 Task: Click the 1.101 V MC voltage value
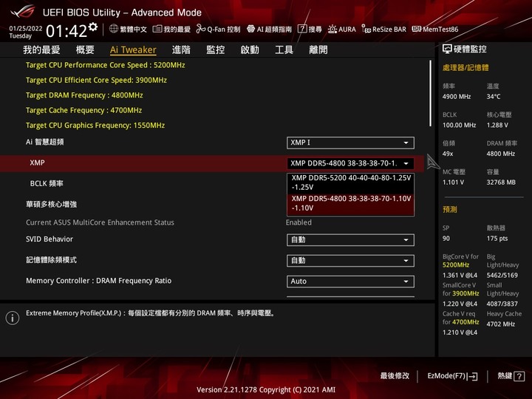pyautogui.click(x=453, y=183)
